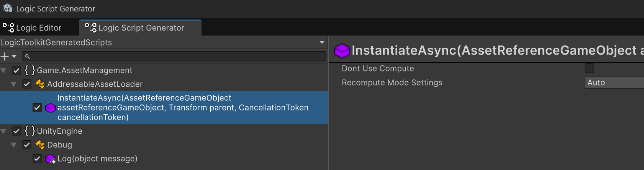Image resolution: width=644 pixels, height=170 pixels.
Task: Toggle the AddressableAssetLoader checkbox
Action: tap(27, 84)
